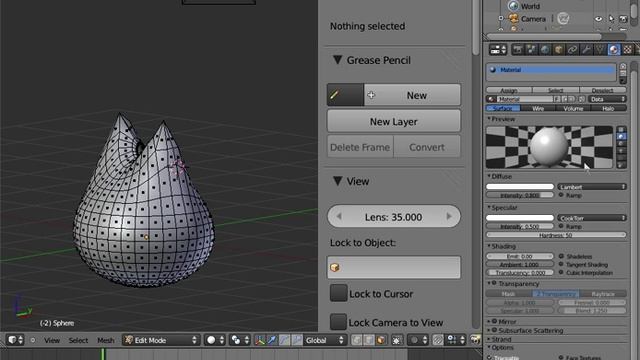Screen dimensions: 640x360
Task: Select the translate manipulator arrow icon
Action: [x=272, y=340]
